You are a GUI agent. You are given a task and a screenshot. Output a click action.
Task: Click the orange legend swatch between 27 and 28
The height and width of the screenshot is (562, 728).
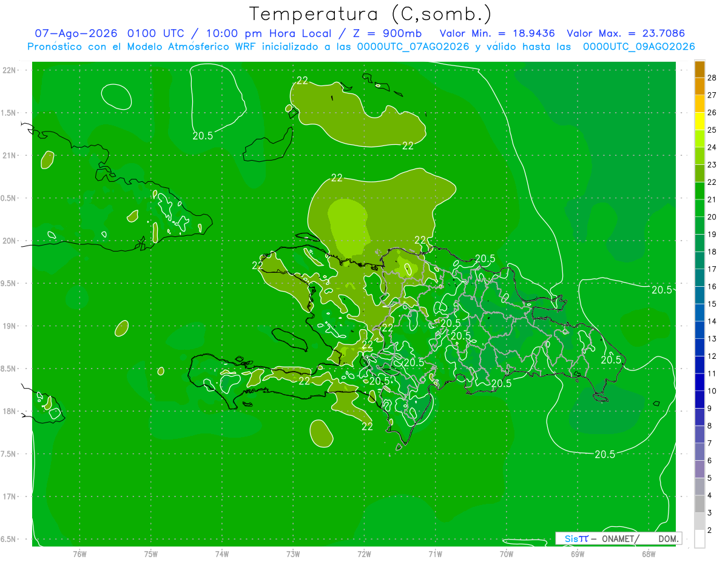click(x=699, y=86)
